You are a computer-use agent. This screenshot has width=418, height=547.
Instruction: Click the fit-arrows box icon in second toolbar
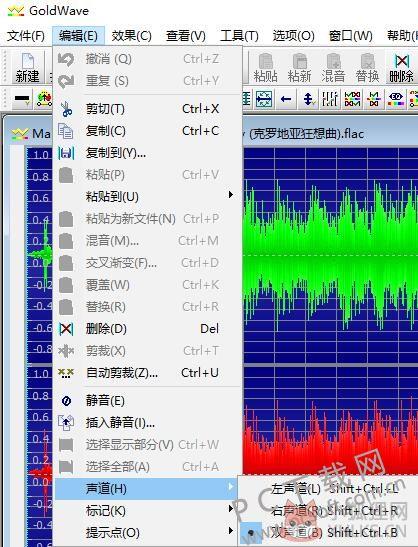[264, 99]
